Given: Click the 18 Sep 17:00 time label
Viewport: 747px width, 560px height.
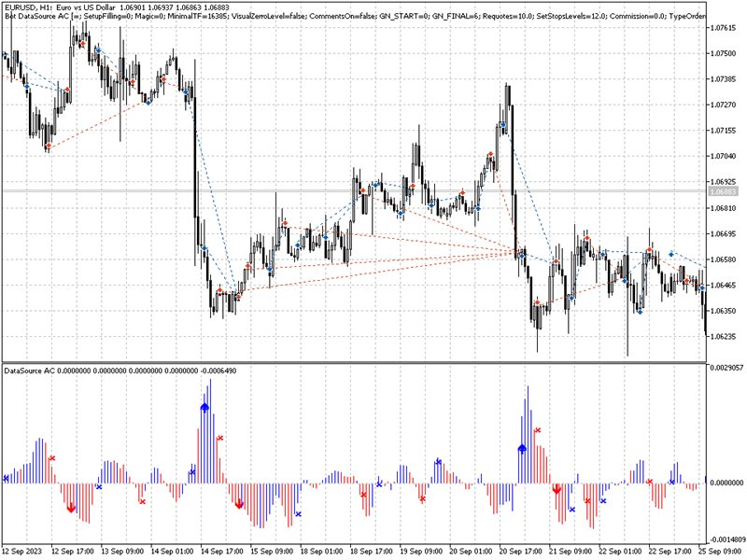Looking at the screenshot, I should point(372,552).
